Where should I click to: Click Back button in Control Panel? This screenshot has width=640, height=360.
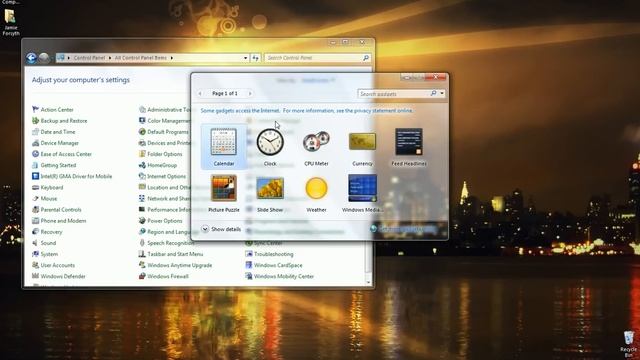pos(31,58)
